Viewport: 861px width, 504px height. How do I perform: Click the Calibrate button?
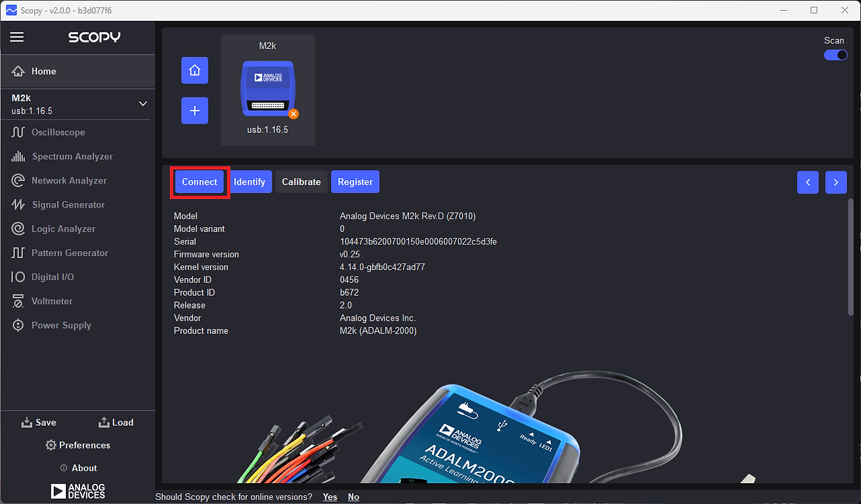pyautogui.click(x=301, y=182)
